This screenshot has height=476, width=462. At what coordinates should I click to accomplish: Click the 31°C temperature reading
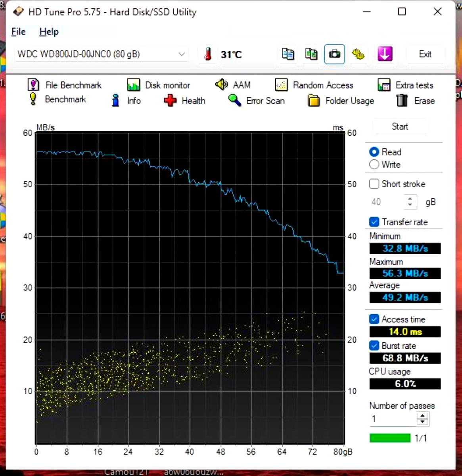coord(231,54)
